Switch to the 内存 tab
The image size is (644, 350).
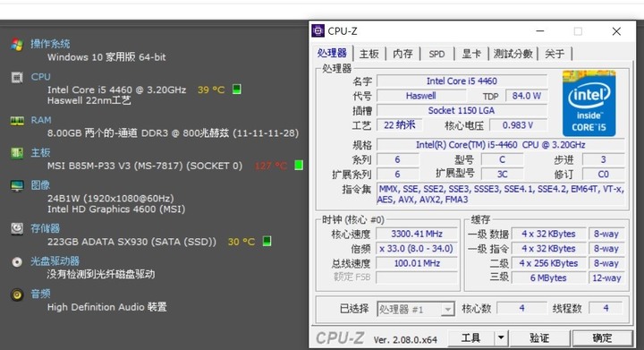(x=402, y=54)
